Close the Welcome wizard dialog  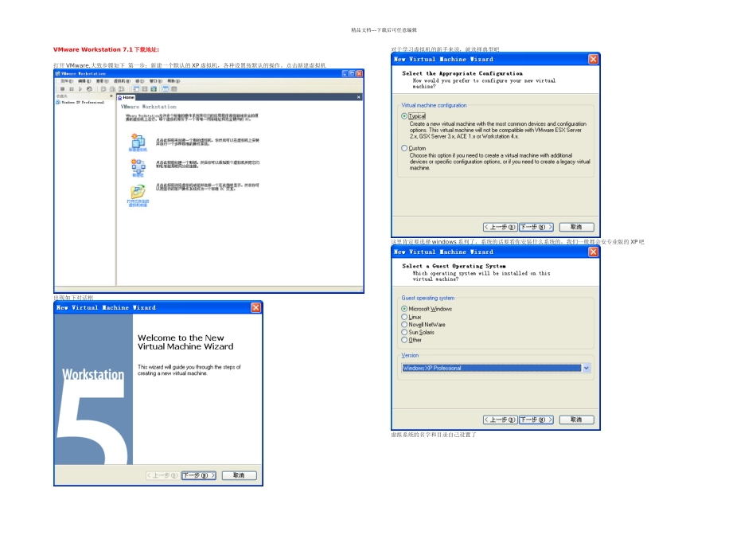tap(256, 307)
